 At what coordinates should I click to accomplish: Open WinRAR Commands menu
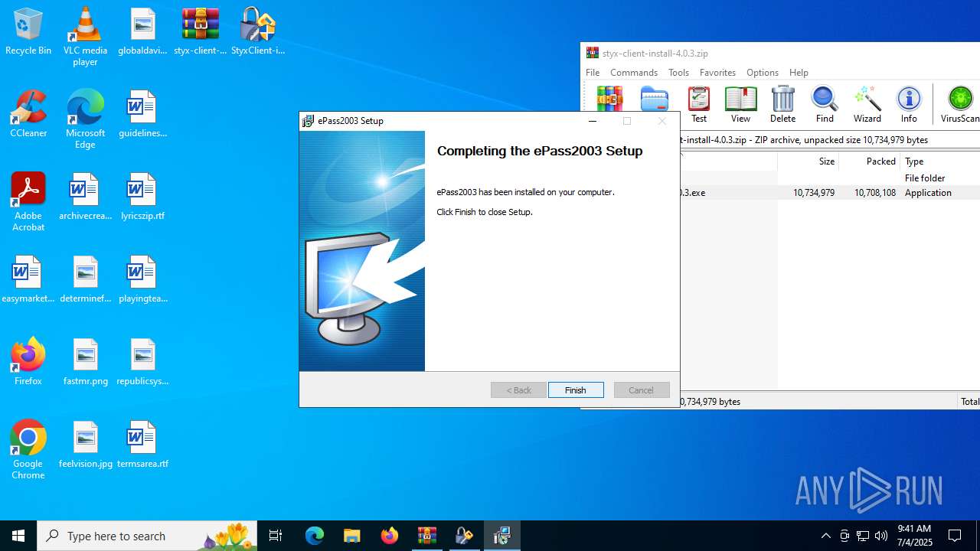click(634, 72)
